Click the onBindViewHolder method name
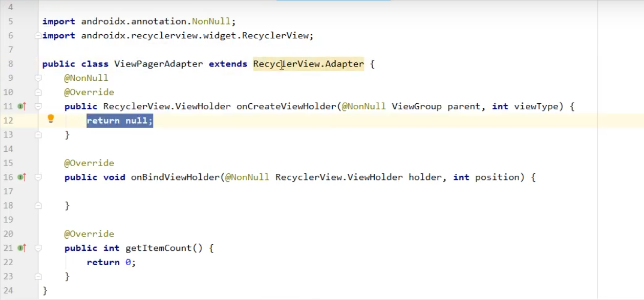The width and height of the screenshot is (644, 300). click(175, 177)
